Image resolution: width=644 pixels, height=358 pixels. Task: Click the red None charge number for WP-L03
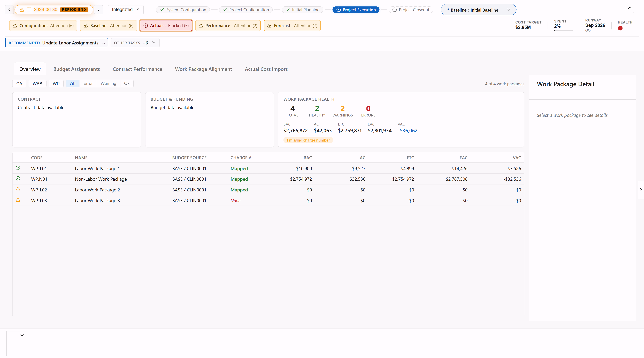pos(235,200)
